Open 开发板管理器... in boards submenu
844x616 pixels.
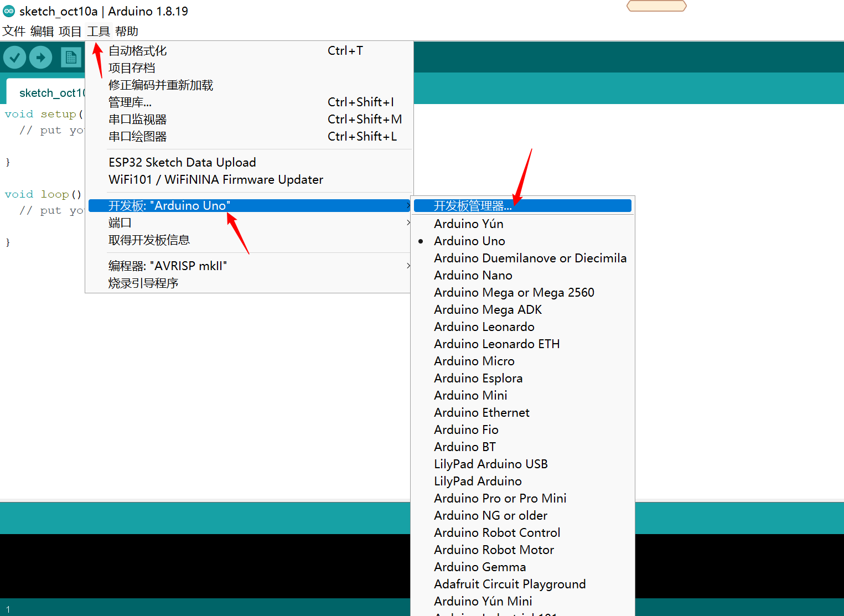(x=522, y=206)
